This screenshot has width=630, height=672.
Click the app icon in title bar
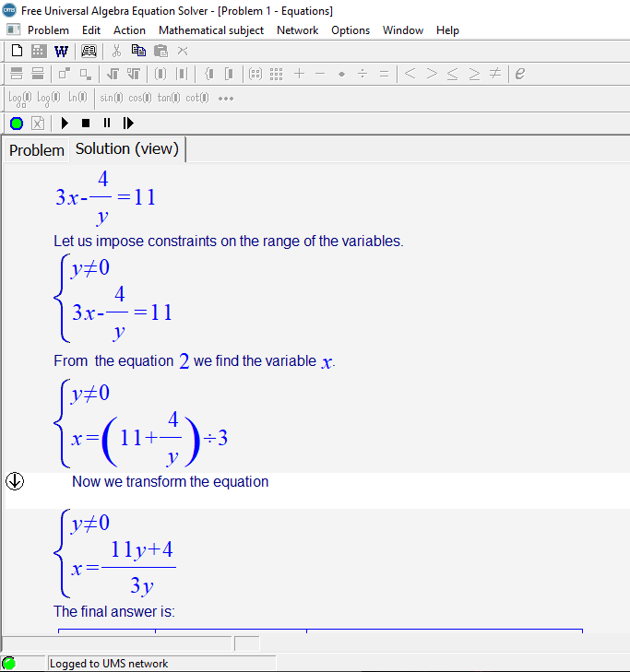[x=9, y=10]
